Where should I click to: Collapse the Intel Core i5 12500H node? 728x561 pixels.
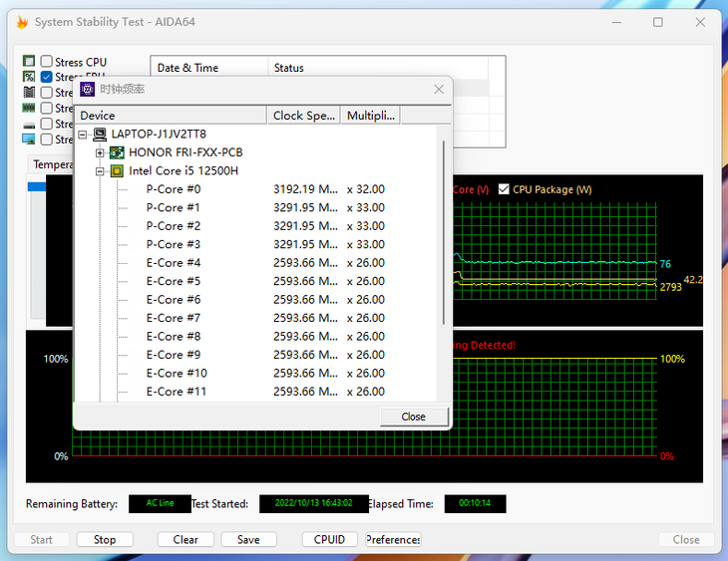pos(100,171)
